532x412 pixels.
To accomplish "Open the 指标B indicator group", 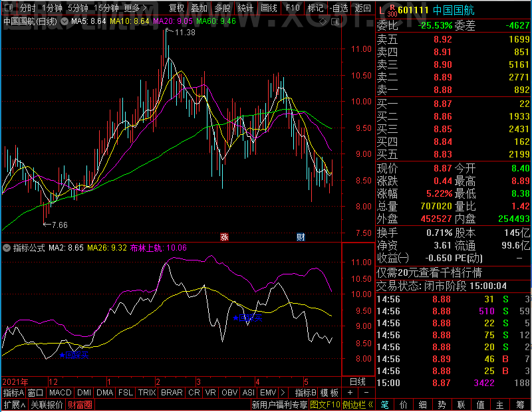I will (x=306, y=393).
